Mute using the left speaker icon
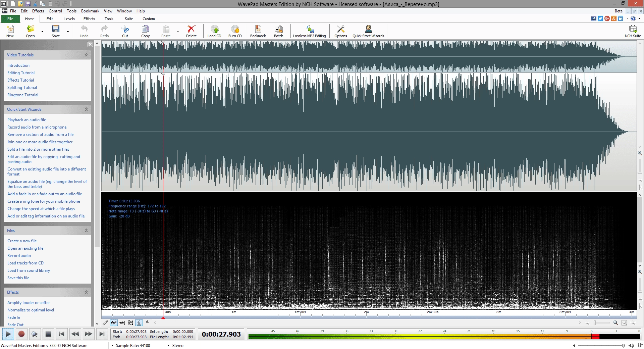Image resolution: width=644 pixels, height=349 pixels. pos(574,345)
